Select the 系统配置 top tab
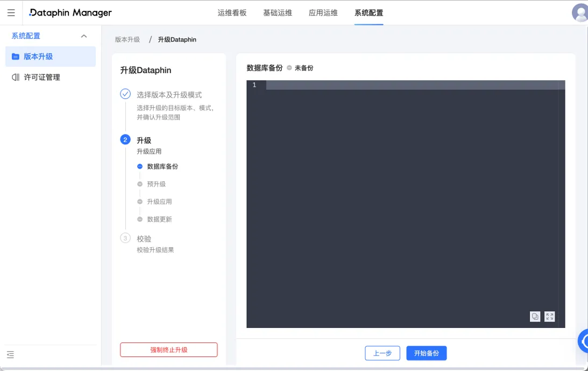The height and width of the screenshot is (371, 588). coord(369,13)
